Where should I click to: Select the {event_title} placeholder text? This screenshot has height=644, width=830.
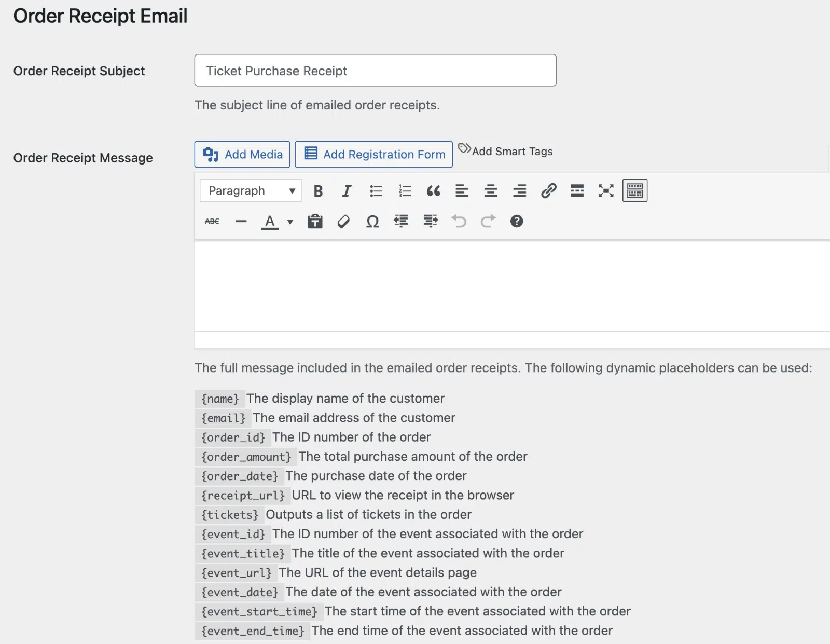(x=243, y=554)
